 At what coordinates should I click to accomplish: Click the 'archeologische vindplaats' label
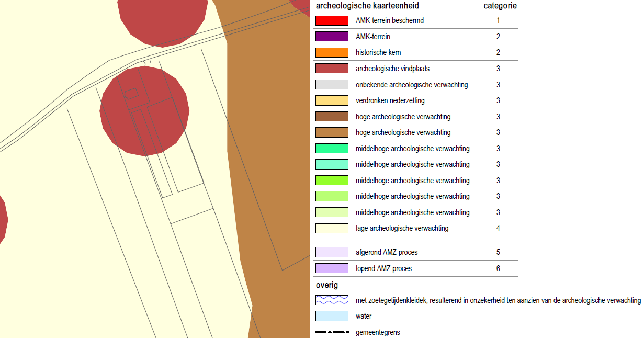tap(393, 69)
